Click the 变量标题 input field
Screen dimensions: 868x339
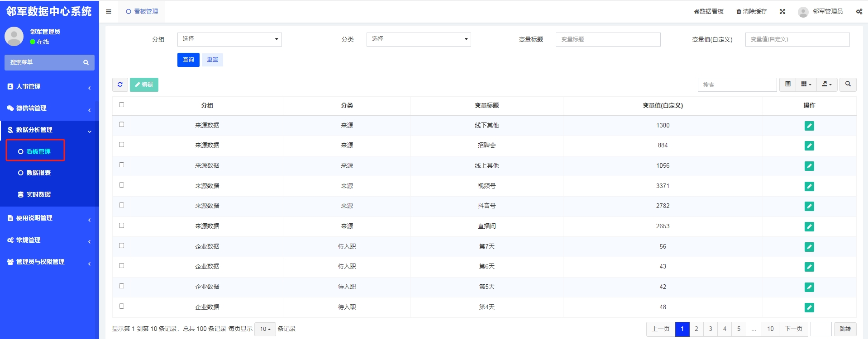point(608,39)
